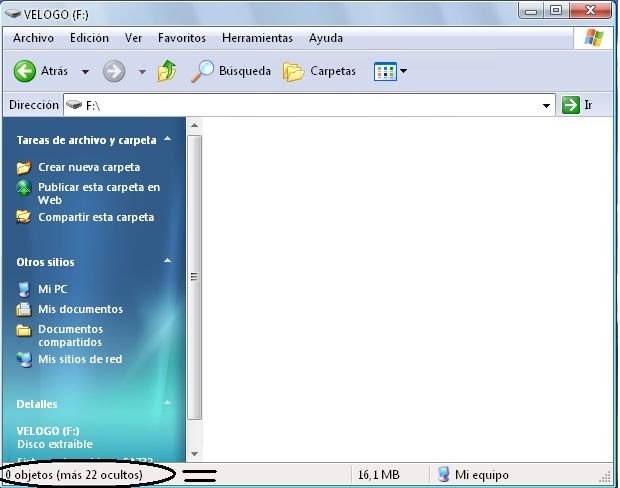620x488 pixels.
Task: Click the Dirección label
Action: pos(34,105)
